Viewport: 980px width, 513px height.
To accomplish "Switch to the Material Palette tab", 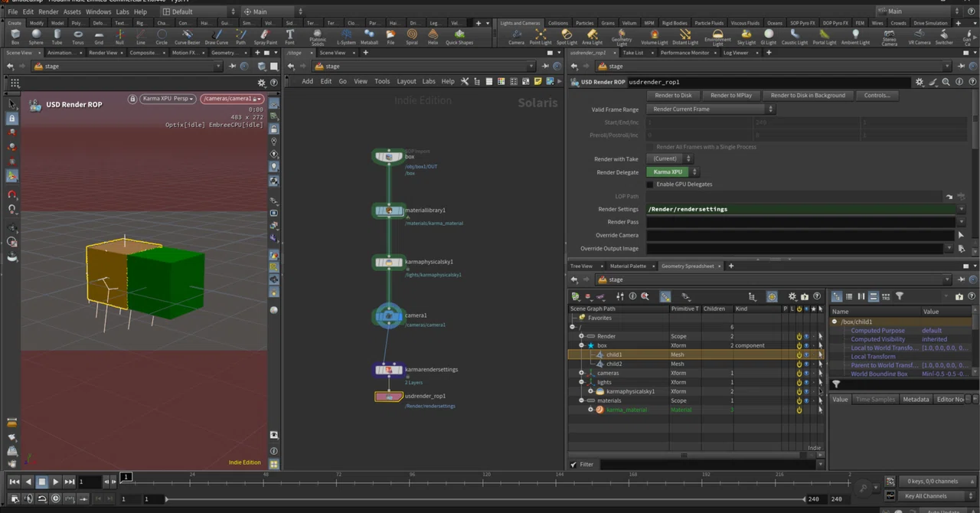I will coord(628,266).
